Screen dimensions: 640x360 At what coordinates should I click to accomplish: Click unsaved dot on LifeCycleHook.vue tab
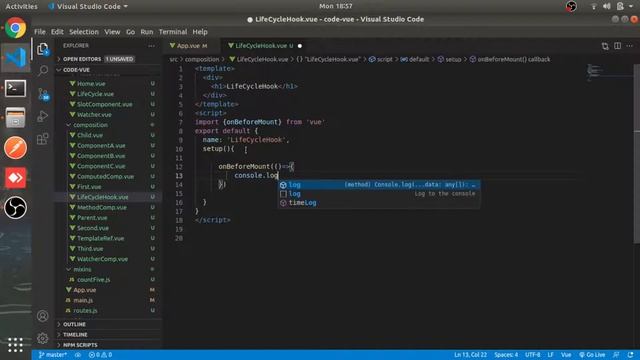tap(300, 46)
